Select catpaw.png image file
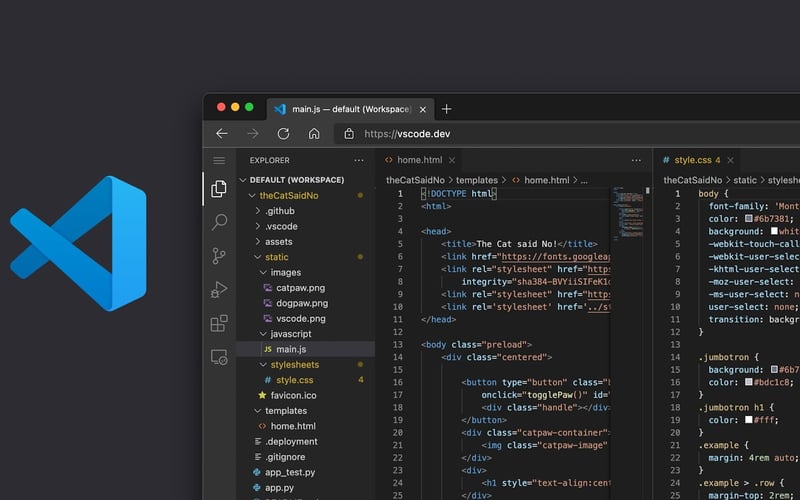This screenshot has width=800, height=500. pyautogui.click(x=301, y=288)
